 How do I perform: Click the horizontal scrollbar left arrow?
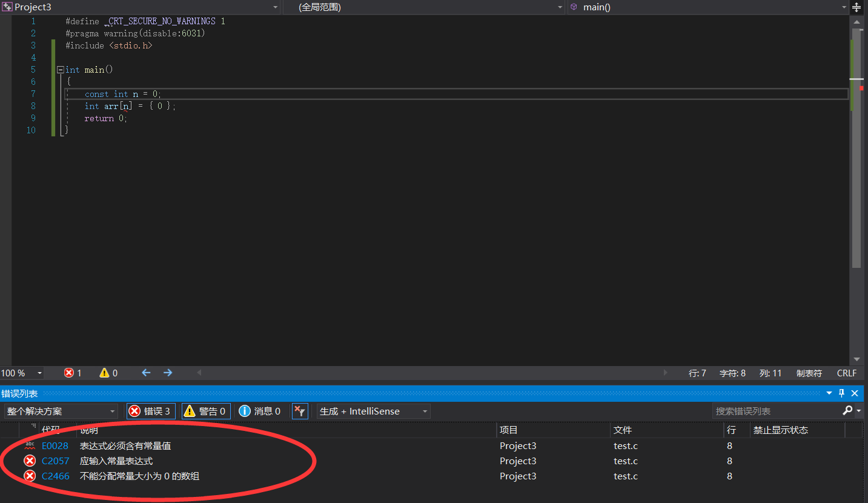point(199,373)
